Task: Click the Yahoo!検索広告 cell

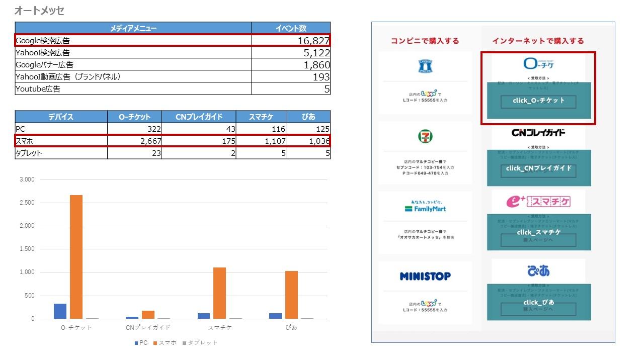Action: 133,53
